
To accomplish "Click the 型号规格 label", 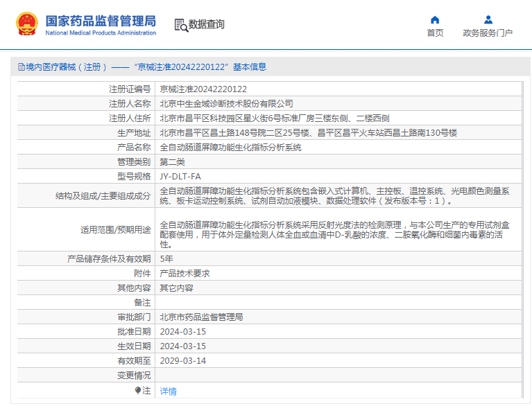I will tap(134, 177).
